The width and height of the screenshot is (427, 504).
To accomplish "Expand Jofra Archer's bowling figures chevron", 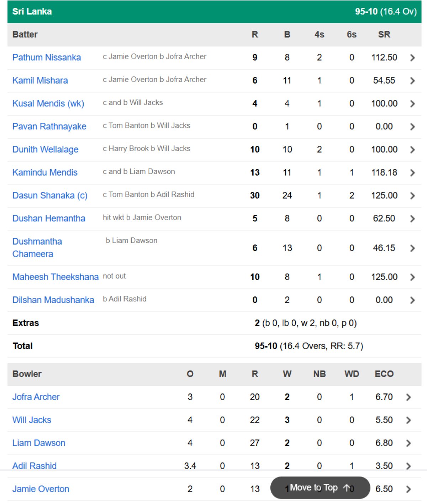I will (x=408, y=397).
